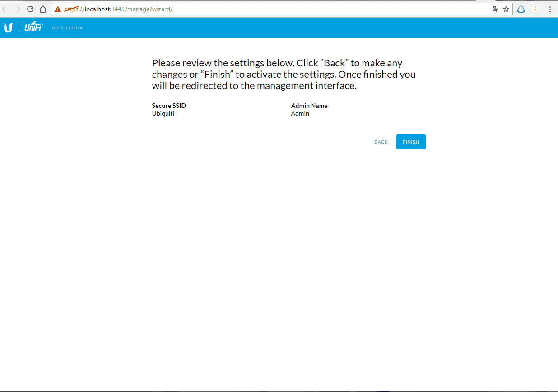
Task: Click the browser forward arrow
Action: [18, 9]
